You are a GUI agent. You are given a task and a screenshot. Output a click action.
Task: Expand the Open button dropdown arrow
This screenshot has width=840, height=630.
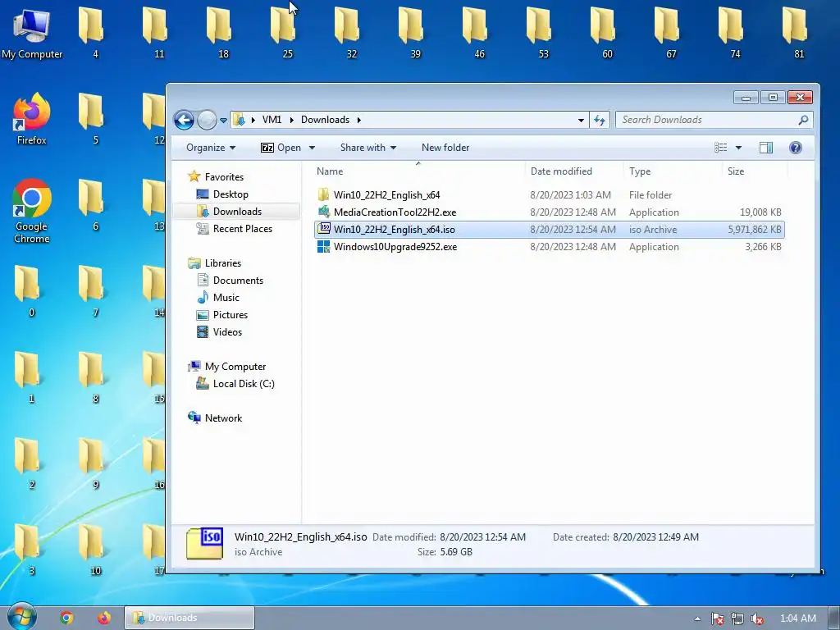312,148
